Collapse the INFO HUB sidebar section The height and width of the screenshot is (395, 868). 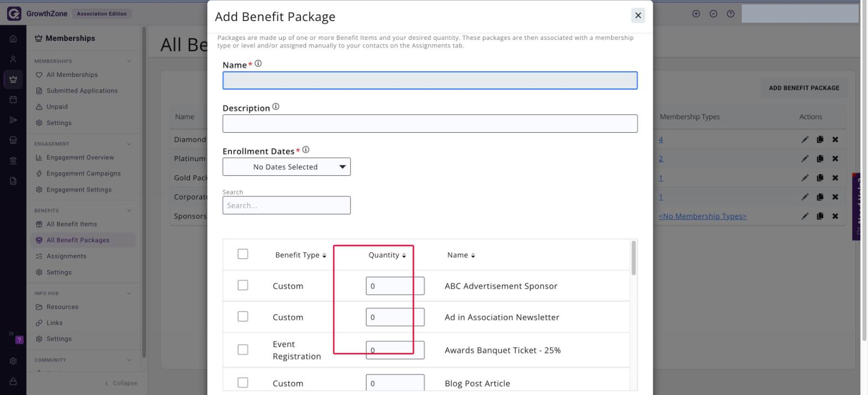(x=129, y=293)
